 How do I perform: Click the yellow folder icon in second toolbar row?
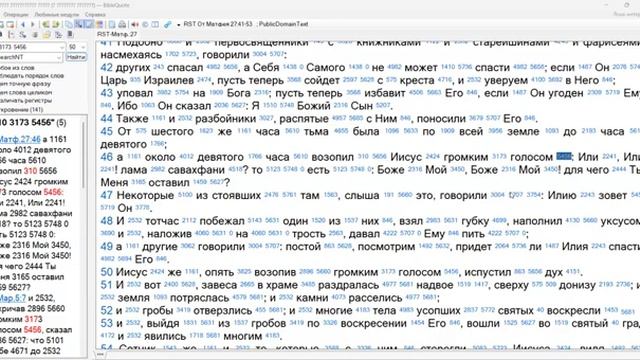[x=46, y=35]
